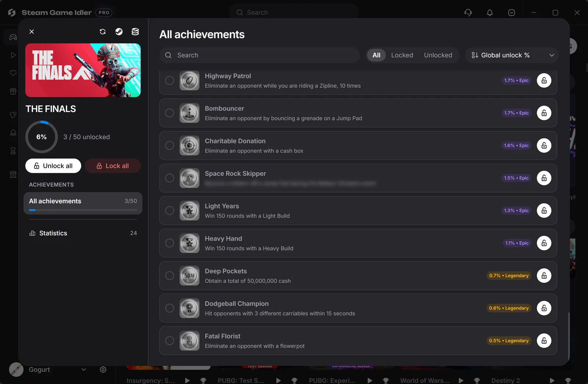Open the notifications bell in the title bar

pos(490,12)
